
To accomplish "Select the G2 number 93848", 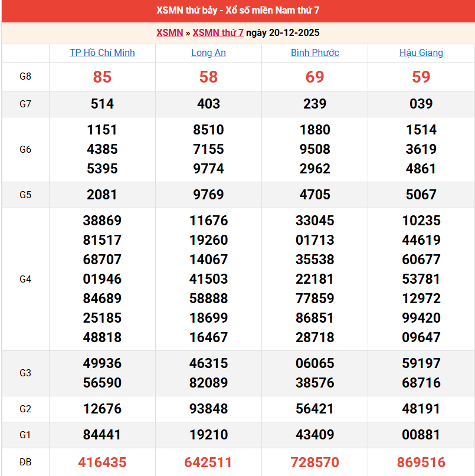I will 208,409.
